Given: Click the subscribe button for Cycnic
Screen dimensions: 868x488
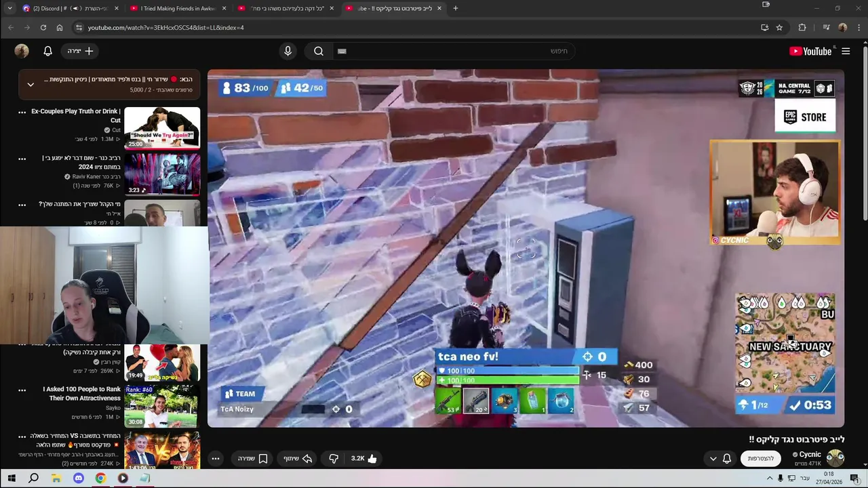Looking at the screenshot, I should (x=761, y=458).
